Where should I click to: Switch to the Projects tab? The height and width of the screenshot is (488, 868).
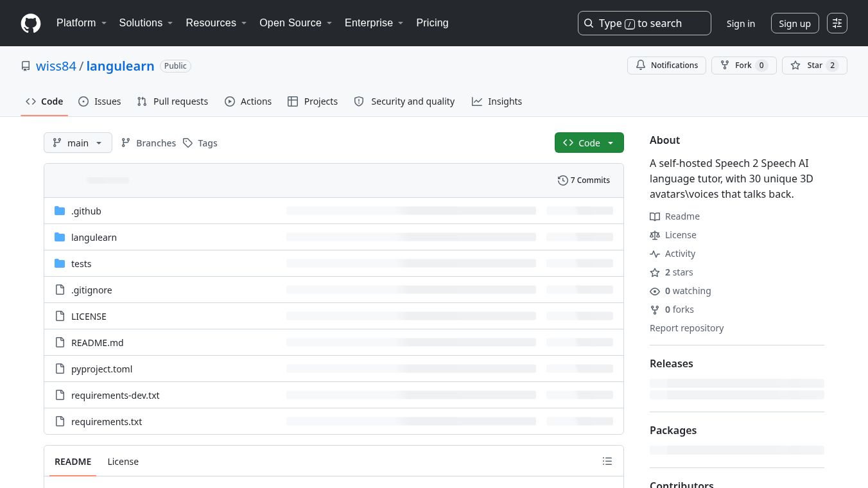(313, 101)
